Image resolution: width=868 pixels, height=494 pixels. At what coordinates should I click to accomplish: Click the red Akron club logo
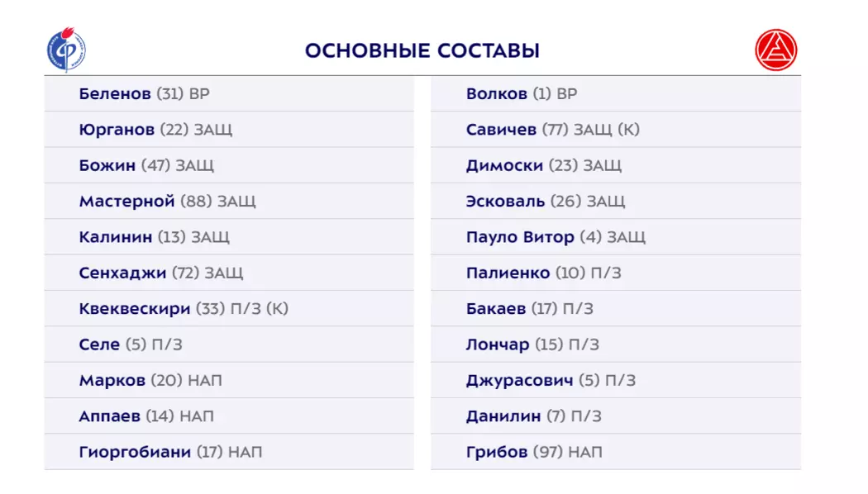tap(775, 50)
